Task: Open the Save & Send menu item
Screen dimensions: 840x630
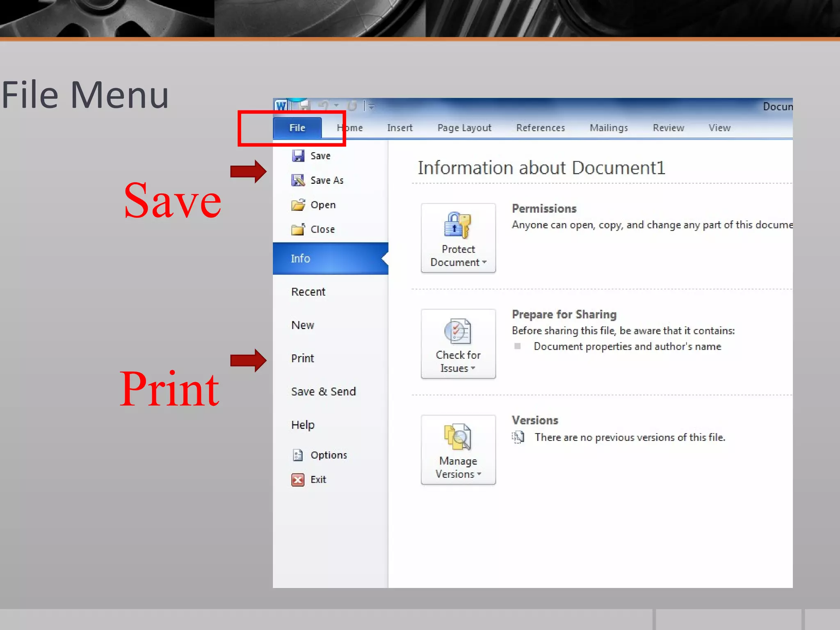Action: [x=324, y=392]
